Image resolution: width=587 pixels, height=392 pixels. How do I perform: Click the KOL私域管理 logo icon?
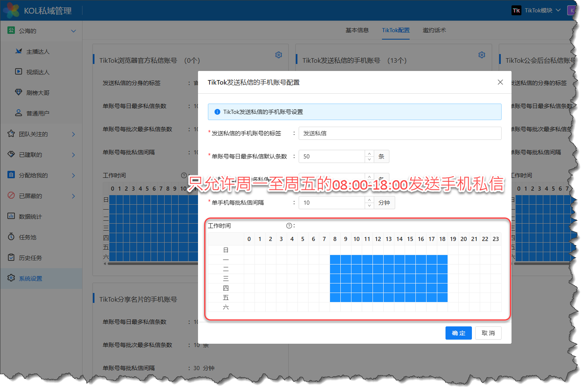(11, 10)
